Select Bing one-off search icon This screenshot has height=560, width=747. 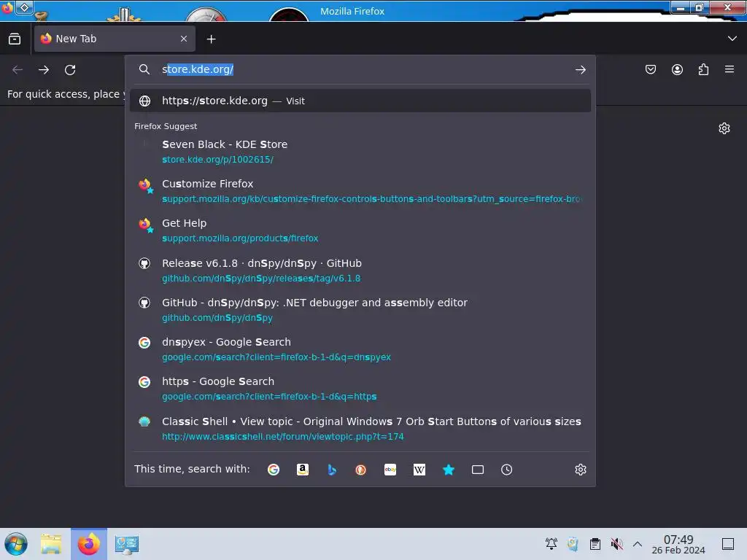click(332, 470)
